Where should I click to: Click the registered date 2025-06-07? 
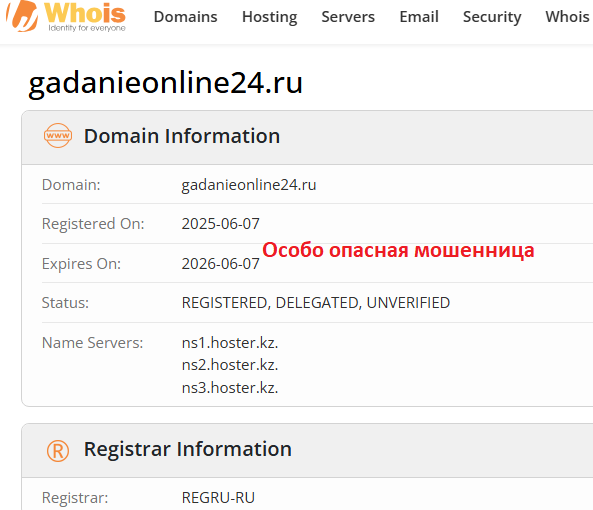(220, 224)
